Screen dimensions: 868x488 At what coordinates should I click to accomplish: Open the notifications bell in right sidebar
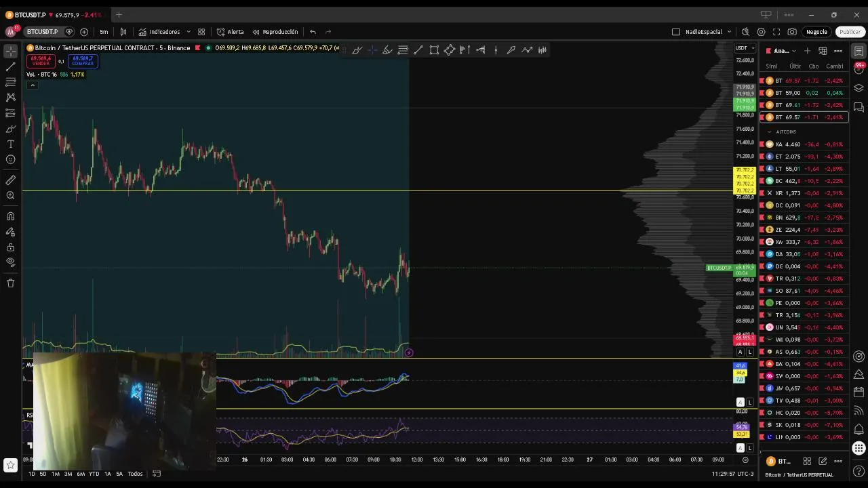[x=859, y=429]
